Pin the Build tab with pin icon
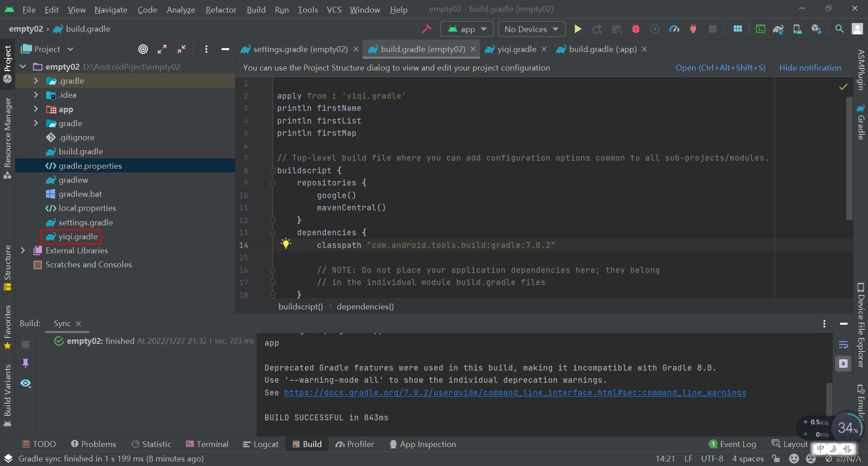The image size is (868, 466). [26, 363]
